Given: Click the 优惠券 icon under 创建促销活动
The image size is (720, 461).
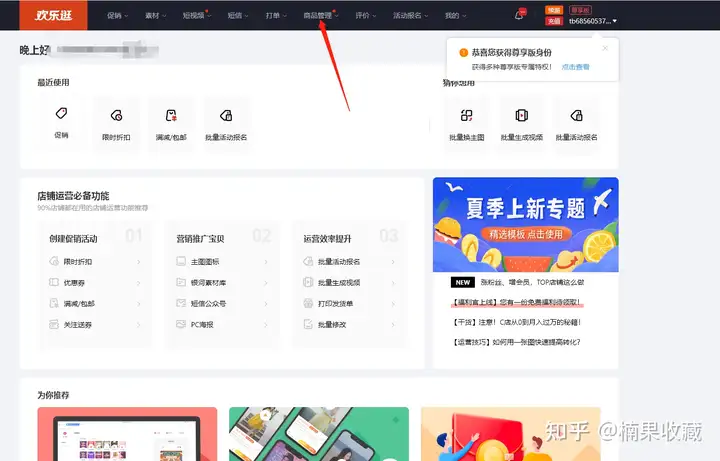Looking at the screenshot, I should [54, 282].
